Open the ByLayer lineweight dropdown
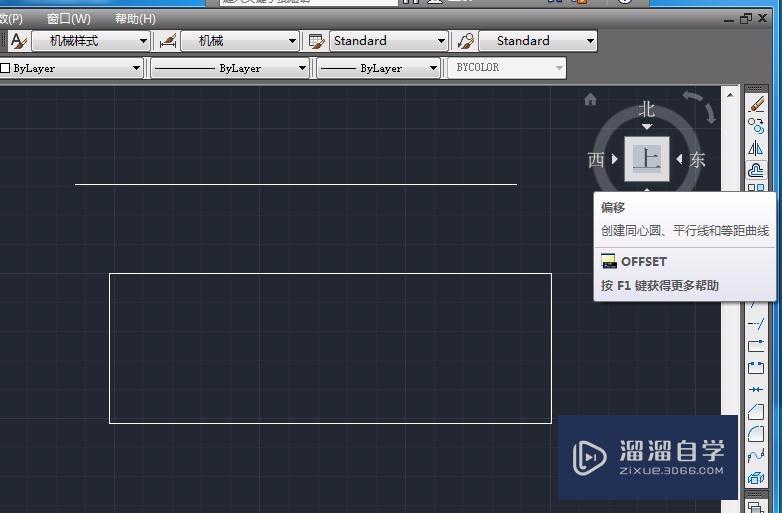This screenshot has width=782, height=513. pos(379,68)
